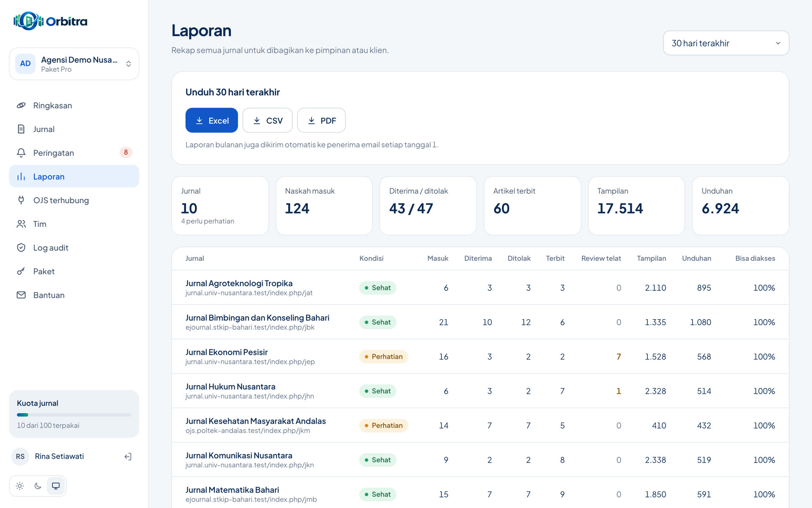
Task: Click the Paket key icon
Action: coord(21,271)
